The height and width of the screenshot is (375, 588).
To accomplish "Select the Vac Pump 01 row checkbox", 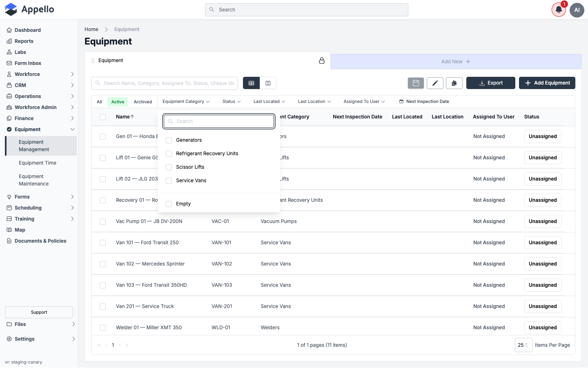I will click(x=103, y=221).
